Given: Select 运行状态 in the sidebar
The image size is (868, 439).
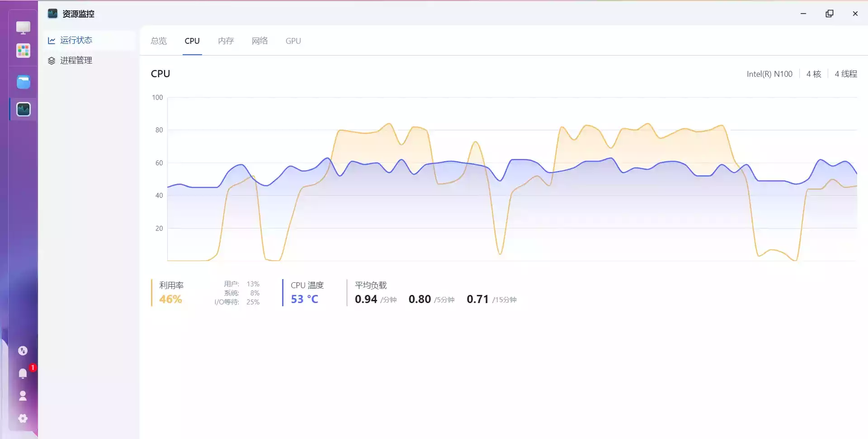Looking at the screenshot, I should point(90,40).
